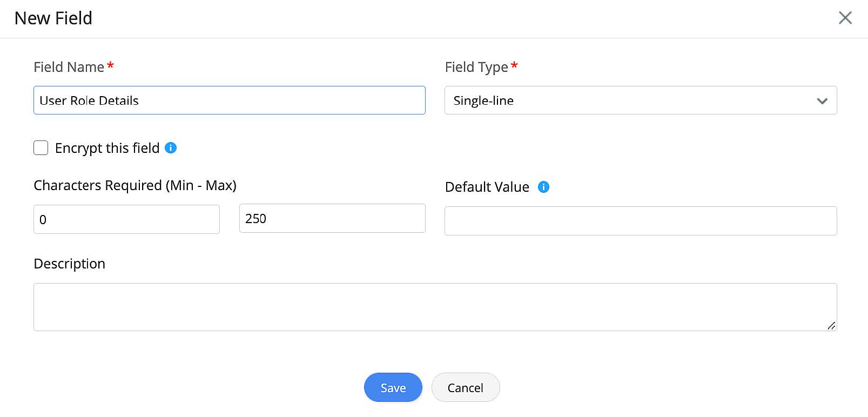Click the "Field Type" label

tap(476, 67)
